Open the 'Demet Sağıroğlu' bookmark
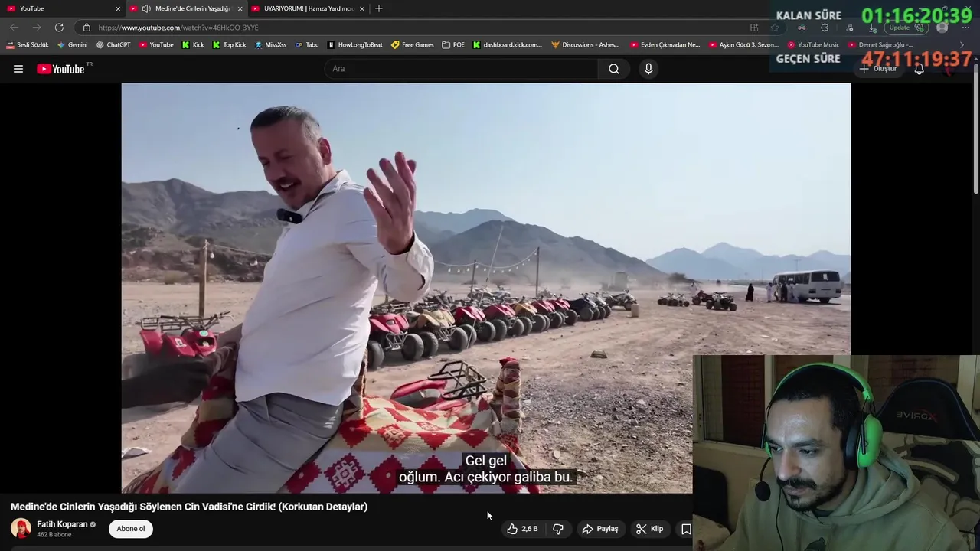Image resolution: width=980 pixels, height=551 pixels. (x=880, y=45)
